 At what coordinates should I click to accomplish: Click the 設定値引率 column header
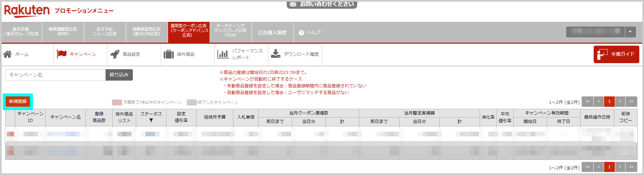181,117
